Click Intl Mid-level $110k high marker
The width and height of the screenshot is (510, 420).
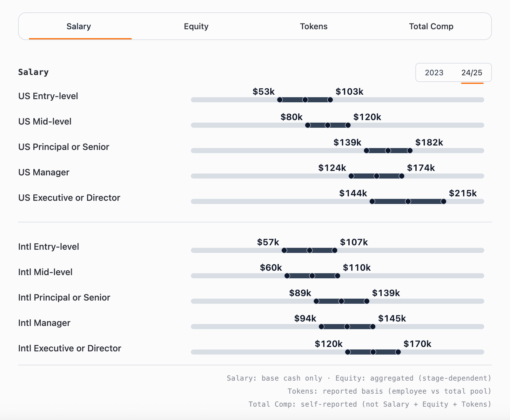[338, 276]
